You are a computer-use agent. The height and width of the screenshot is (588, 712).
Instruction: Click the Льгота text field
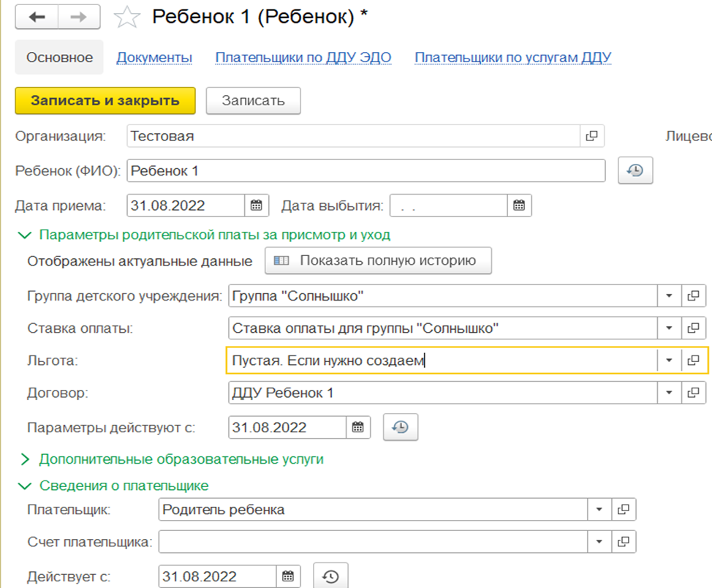442,361
